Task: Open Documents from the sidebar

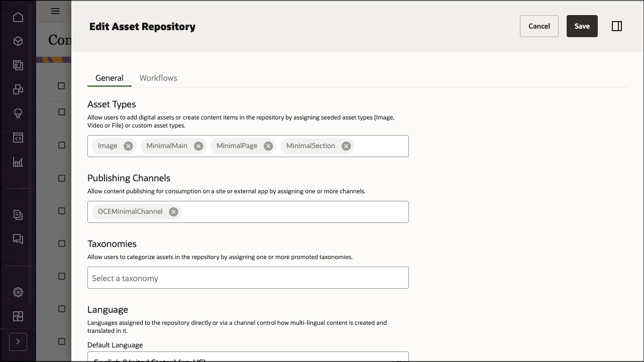Action: 18,214
